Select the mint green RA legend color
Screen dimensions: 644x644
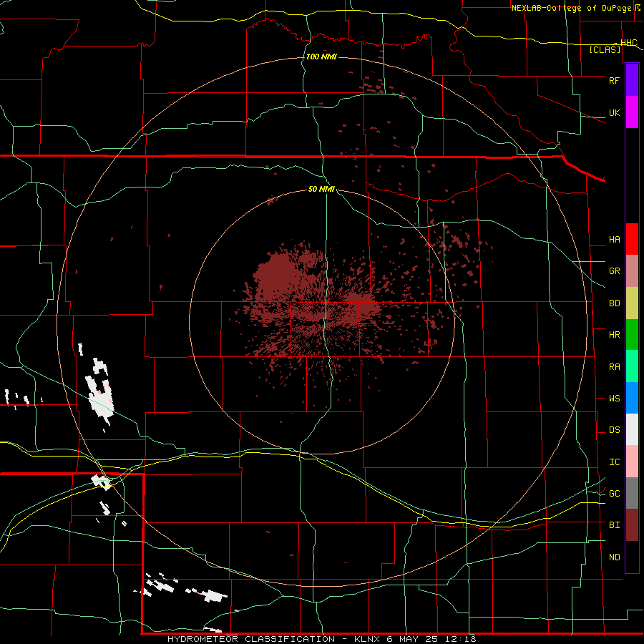point(632,366)
